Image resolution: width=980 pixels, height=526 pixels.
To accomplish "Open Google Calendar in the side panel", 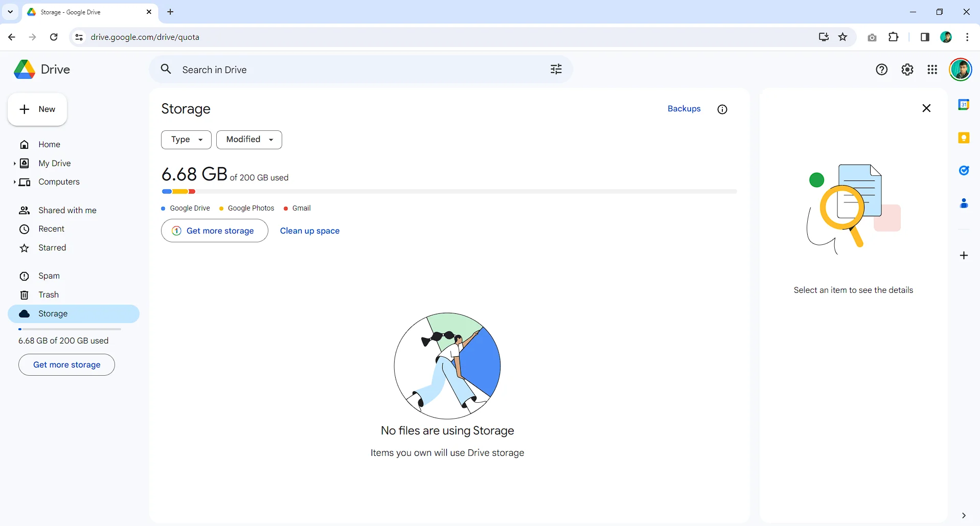I will [x=965, y=104].
